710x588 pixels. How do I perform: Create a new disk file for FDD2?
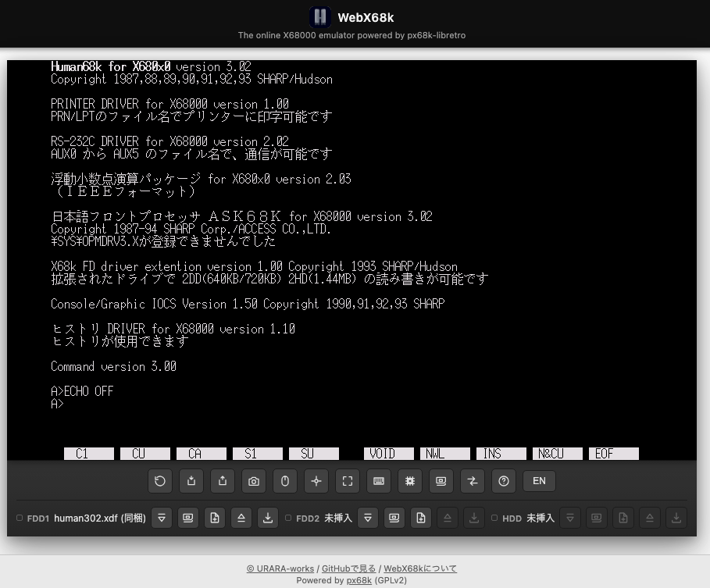tap(421, 518)
